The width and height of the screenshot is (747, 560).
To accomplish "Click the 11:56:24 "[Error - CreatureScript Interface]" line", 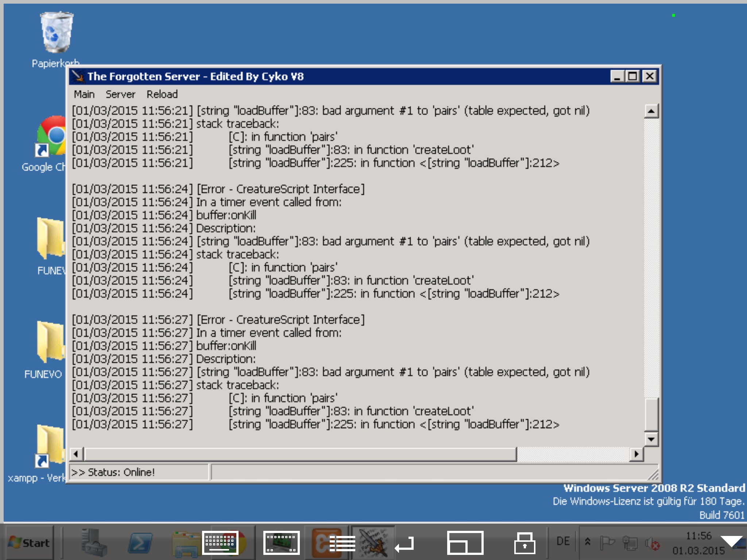I will (x=218, y=189).
